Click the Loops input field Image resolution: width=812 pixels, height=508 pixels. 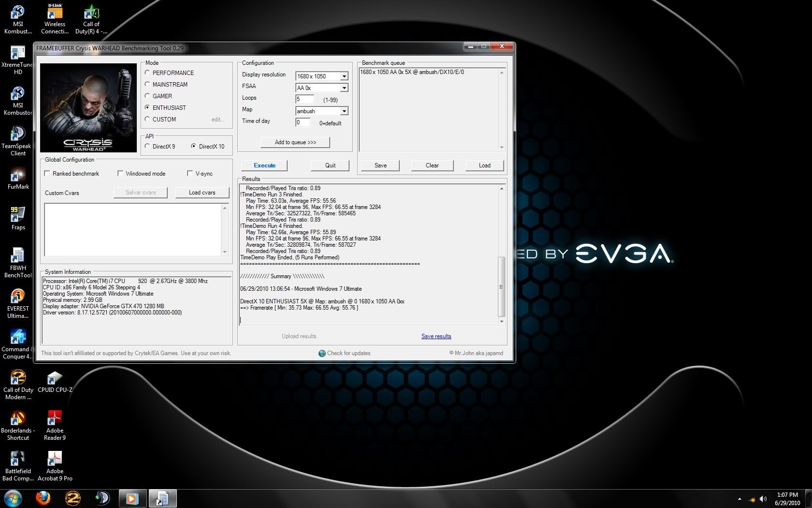(304, 99)
